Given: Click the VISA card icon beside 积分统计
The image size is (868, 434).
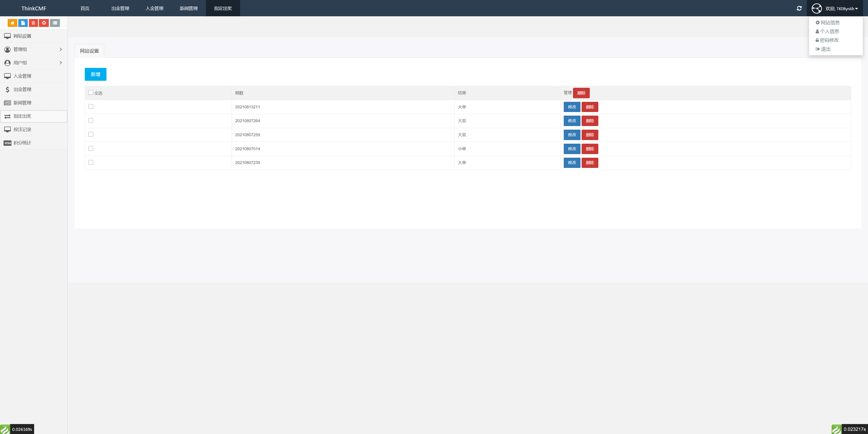Looking at the screenshot, I should [7, 143].
